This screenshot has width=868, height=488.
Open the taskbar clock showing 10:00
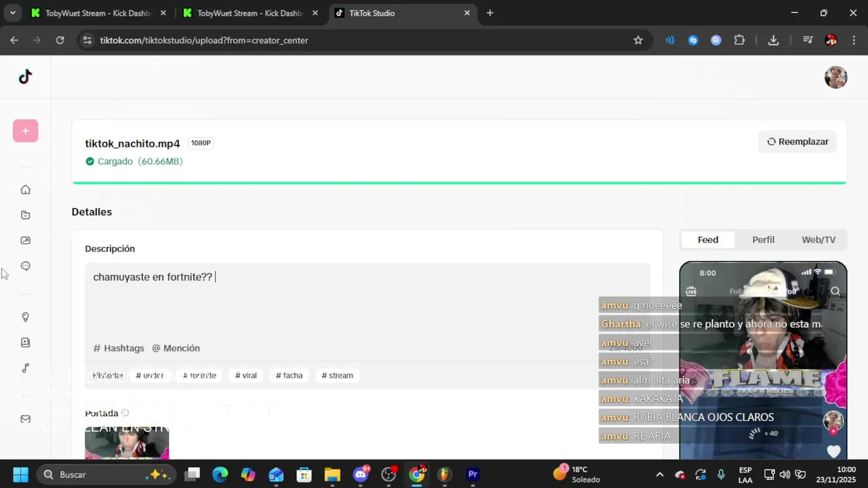836,474
